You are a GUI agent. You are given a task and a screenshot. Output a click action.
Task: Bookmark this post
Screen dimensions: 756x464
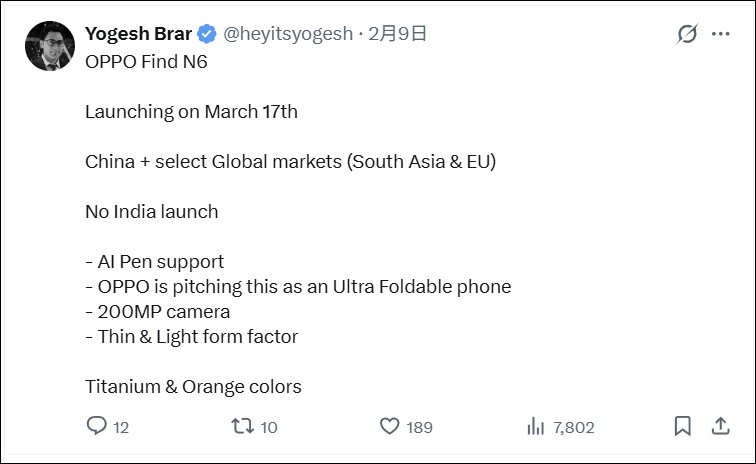(683, 427)
